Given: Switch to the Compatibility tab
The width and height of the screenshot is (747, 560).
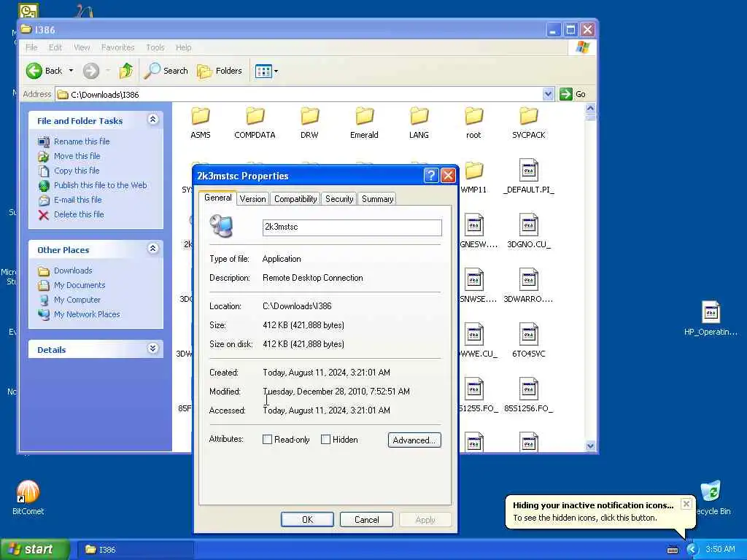Looking at the screenshot, I should (x=295, y=199).
